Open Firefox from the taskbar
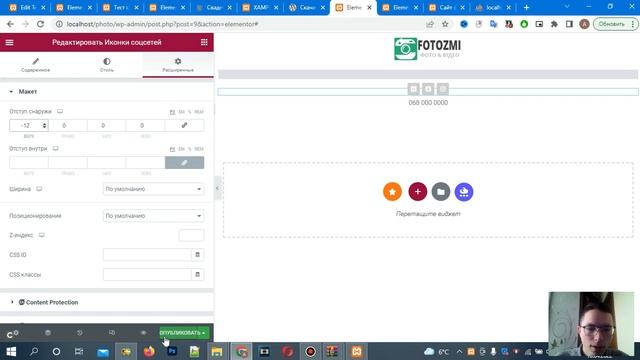The width and height of the screenshot is (640, 360). point(149,351)
